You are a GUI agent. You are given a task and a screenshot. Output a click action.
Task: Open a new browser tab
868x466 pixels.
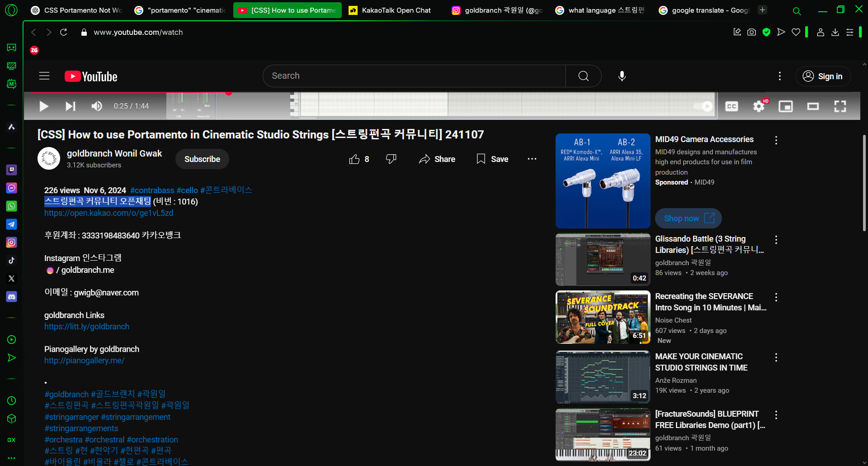(x=763, y=10)
